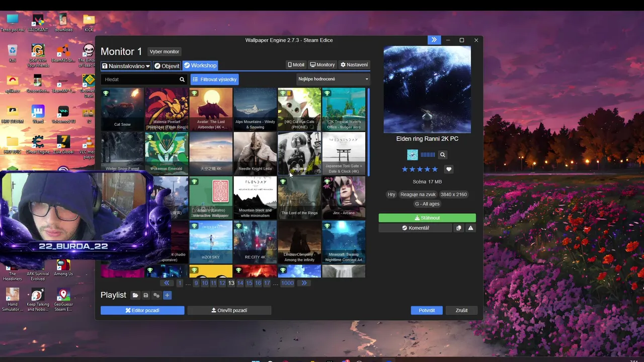The width and height of the screenshot is (644, 362).
Task: Open the ARK Survival Evolved desktop icon
Action: (x=38, y=269)
